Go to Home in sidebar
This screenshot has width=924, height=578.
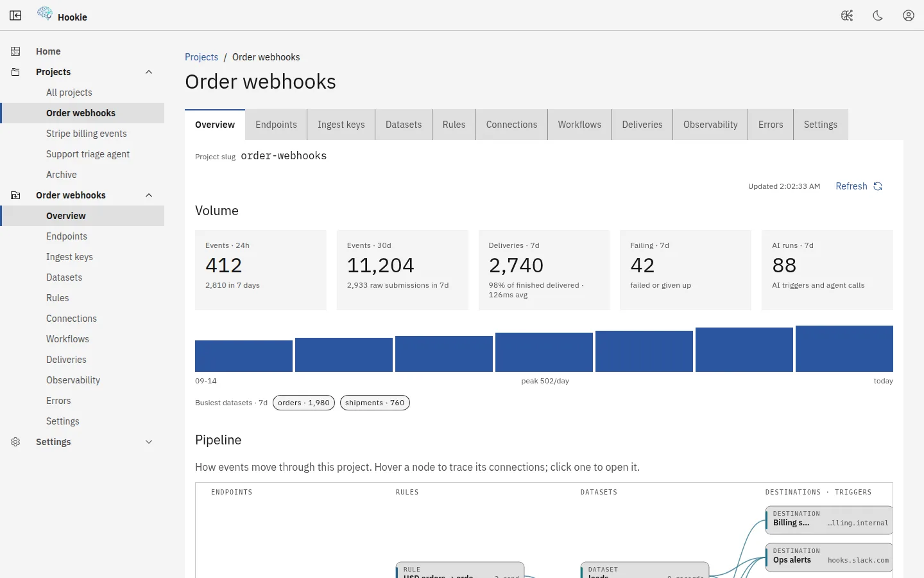click(82, 51)
